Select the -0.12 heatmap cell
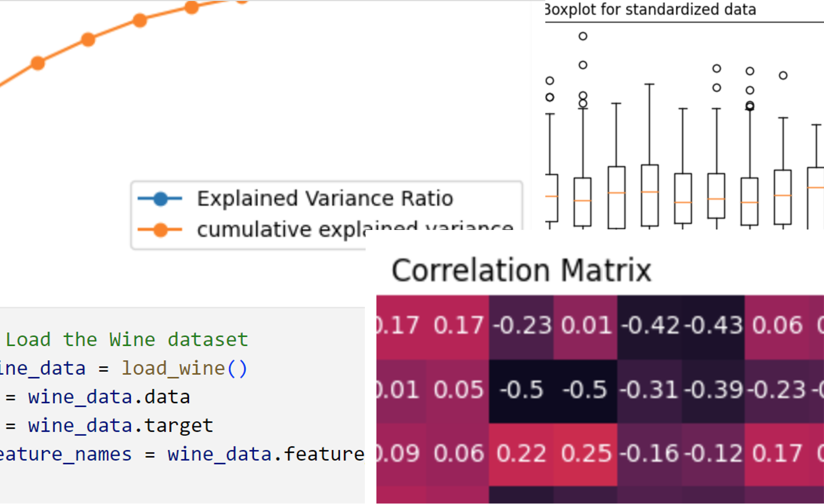The height and width of the screenshot is (504, 824). 713,454
